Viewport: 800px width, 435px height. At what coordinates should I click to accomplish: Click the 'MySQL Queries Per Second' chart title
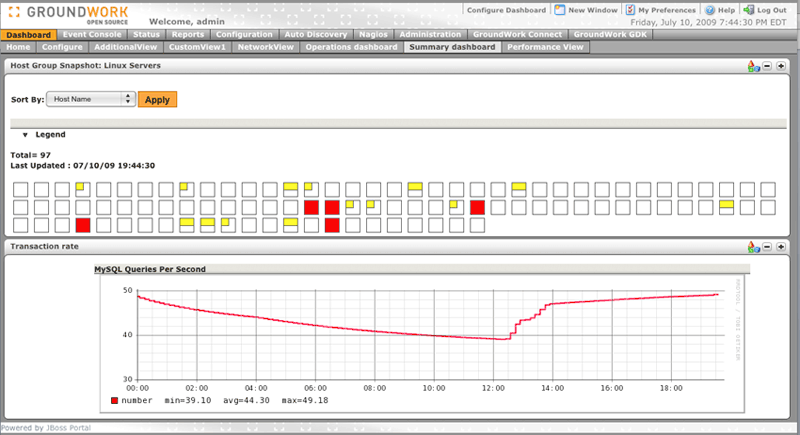coord(150,269)
